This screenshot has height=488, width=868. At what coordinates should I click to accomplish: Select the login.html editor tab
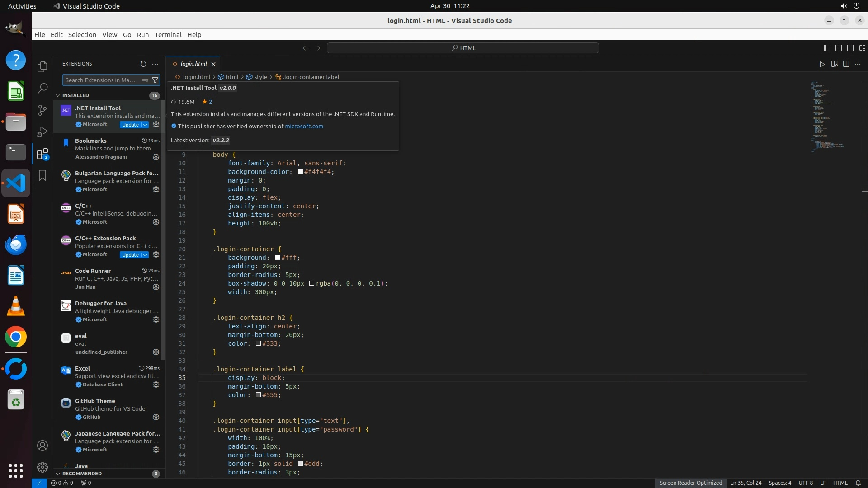click(x=193, y=64)
